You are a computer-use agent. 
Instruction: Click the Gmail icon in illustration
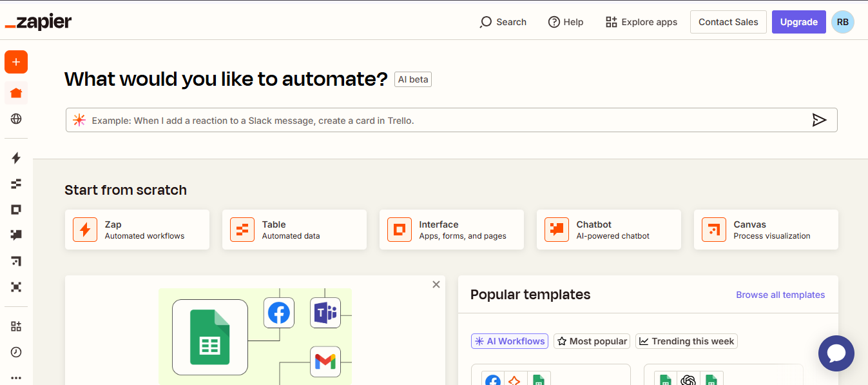pyautogui.click(x=325, y=362)
